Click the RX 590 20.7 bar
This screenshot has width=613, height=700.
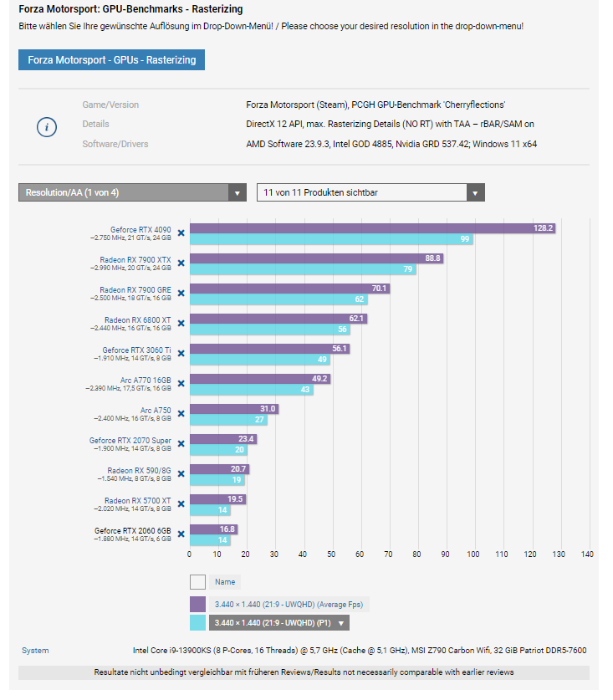[x=220, y=469]
